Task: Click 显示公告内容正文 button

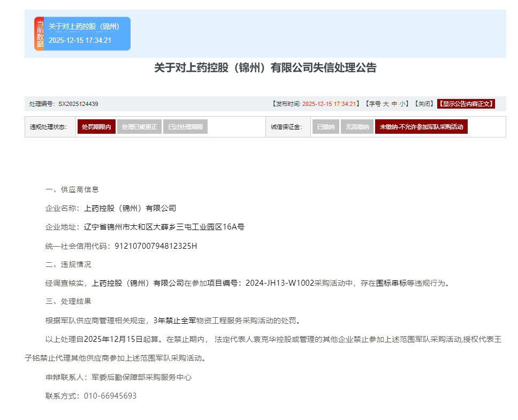Action: point(466,104)
